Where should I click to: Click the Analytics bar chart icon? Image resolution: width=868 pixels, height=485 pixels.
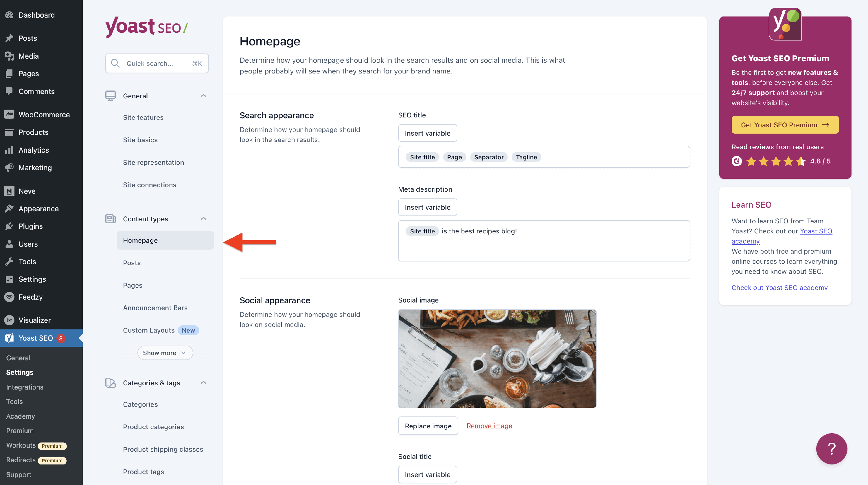click(10, 150)
